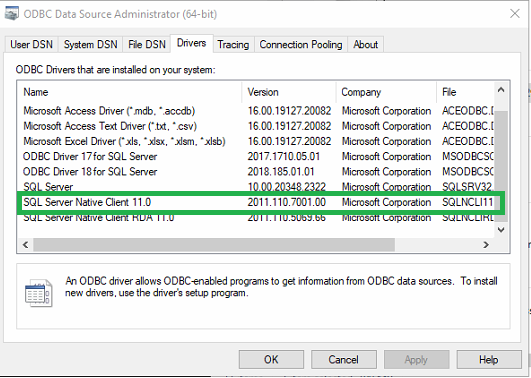531x378 pixels.
Task: Click the ODBC Administrator title bar icon
Action: click(12, 14)
